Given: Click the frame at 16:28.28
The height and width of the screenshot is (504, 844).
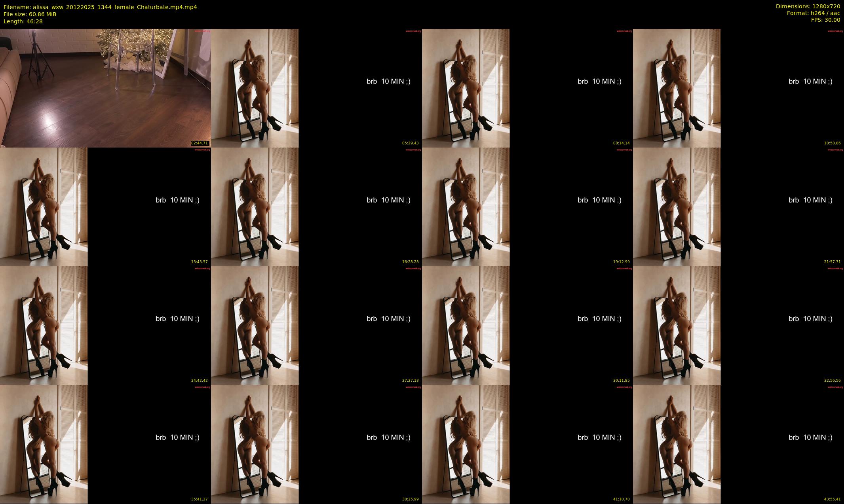Looking at the screenshot, I should [316, 207].
